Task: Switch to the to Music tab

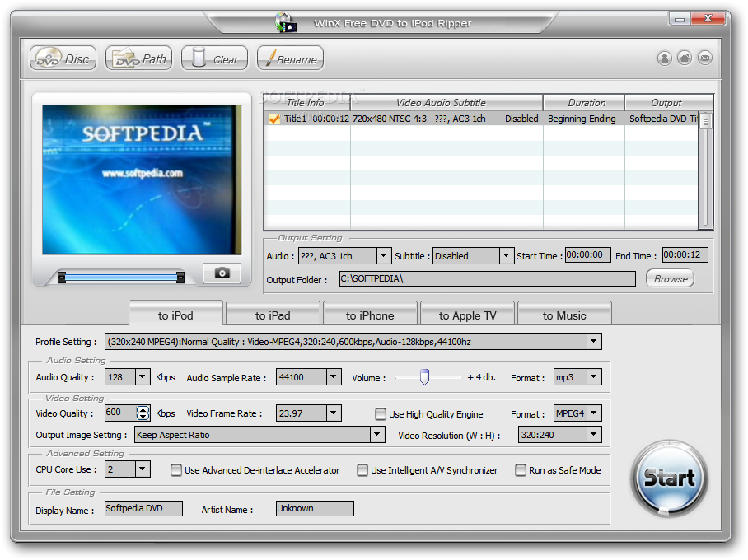Action: (x=564, y=315)
